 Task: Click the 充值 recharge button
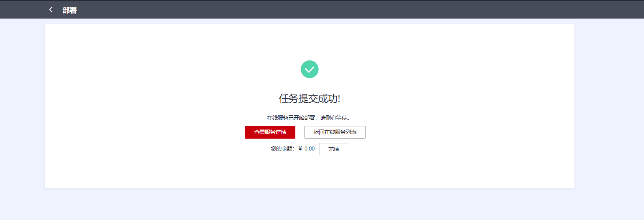(334, 149)
